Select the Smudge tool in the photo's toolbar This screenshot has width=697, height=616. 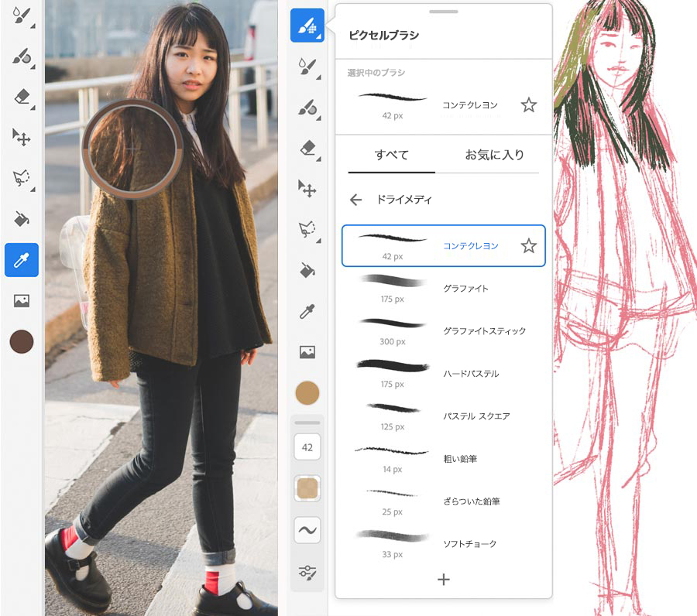point(22,56)
